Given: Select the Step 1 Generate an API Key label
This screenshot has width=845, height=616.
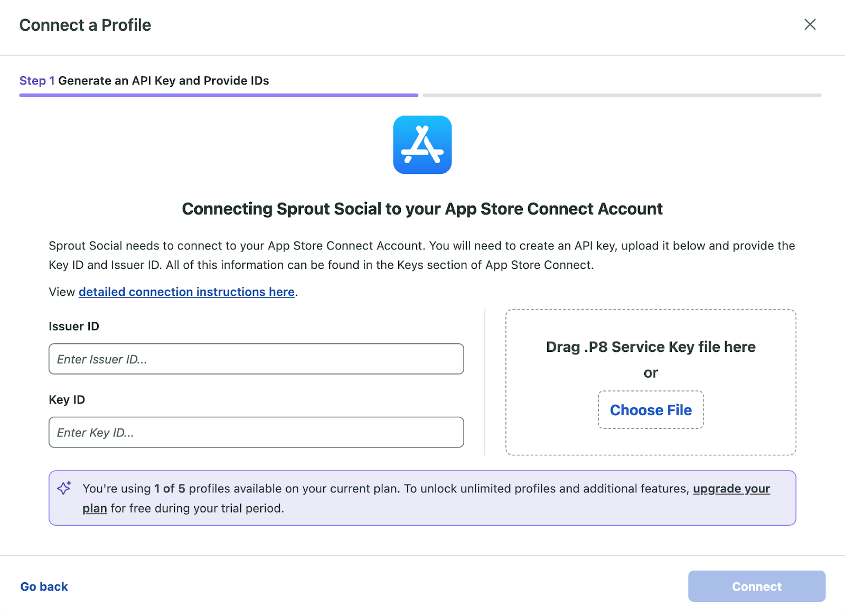Looking at the screenshot, I should tap(144, 81).
